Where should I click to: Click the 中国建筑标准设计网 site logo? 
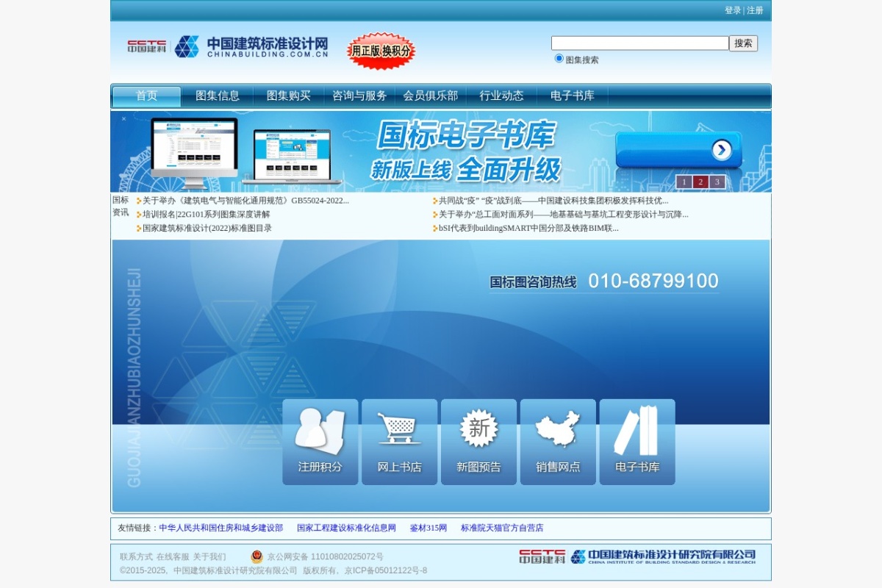(228, 46)
